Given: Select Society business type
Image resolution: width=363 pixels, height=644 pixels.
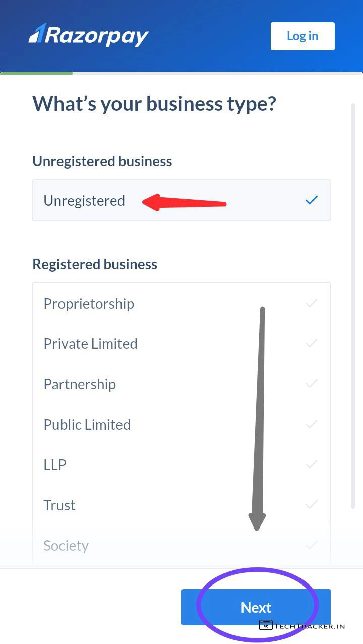Looking at the screenshot, I should [66, 546].
